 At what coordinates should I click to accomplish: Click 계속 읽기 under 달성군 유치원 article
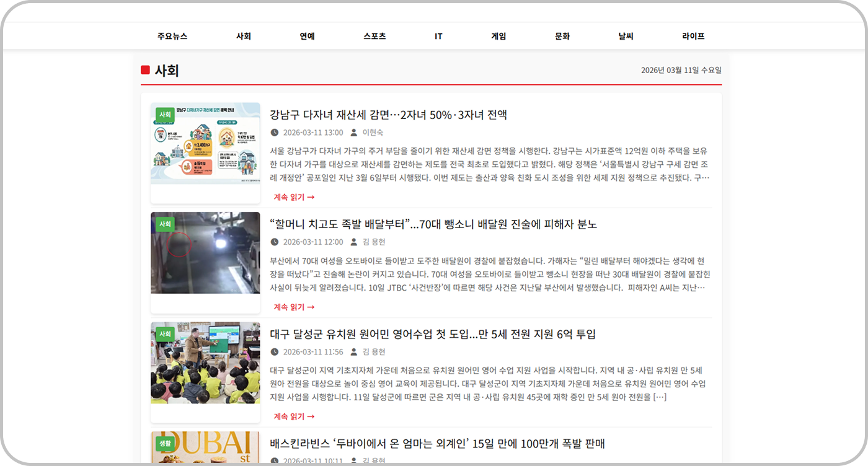tap(294, 416)
